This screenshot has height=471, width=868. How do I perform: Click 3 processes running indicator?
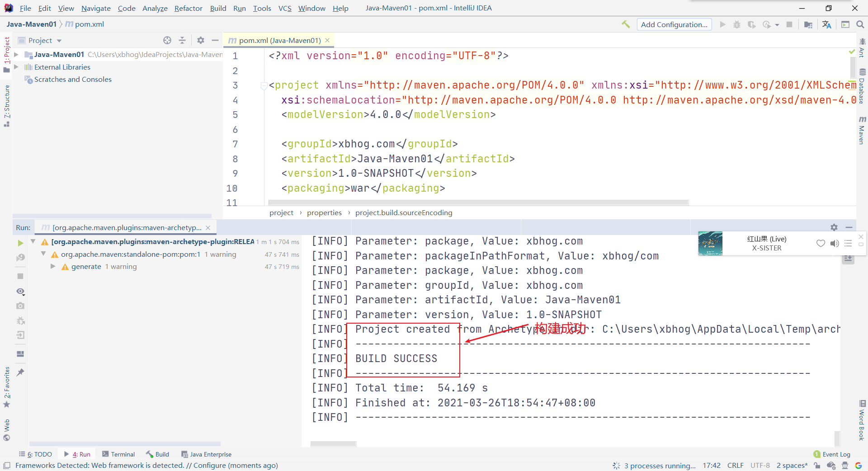[655, 466]
